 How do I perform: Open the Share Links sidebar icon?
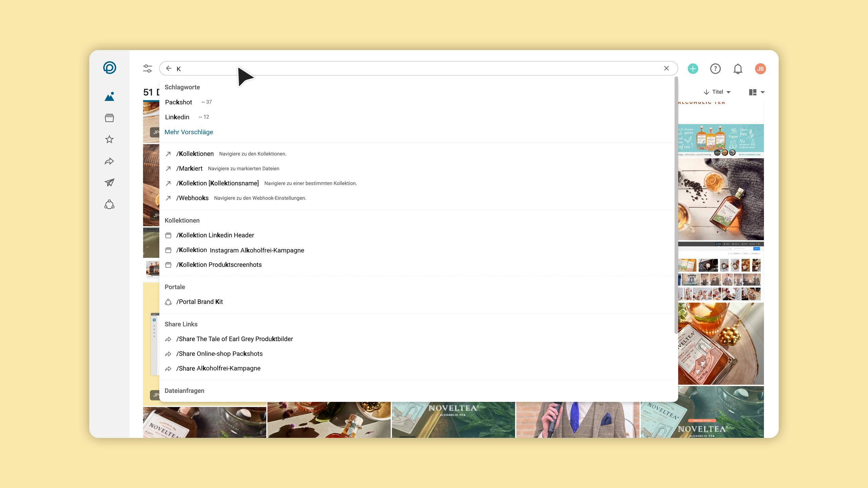point(109,161)
